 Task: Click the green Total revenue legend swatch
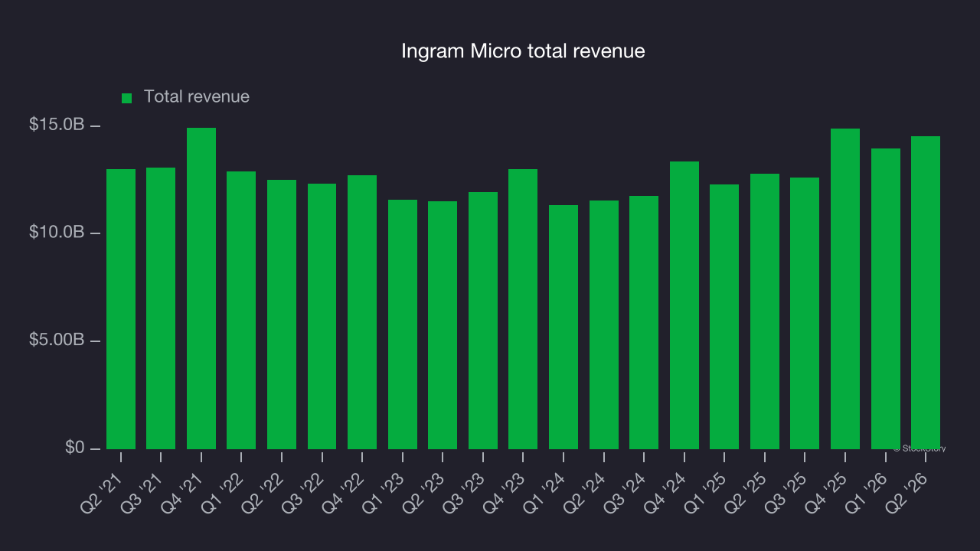click(x=127, y=98)
